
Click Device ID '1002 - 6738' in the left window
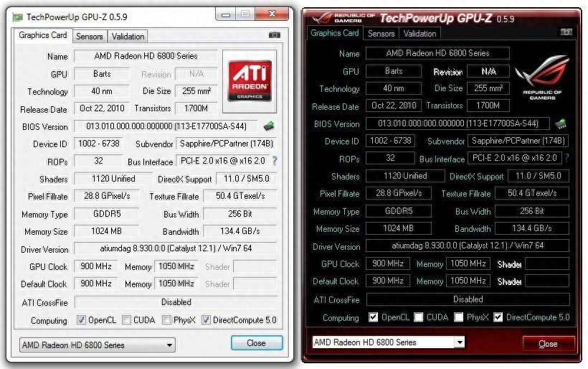[x=98, y=144]
